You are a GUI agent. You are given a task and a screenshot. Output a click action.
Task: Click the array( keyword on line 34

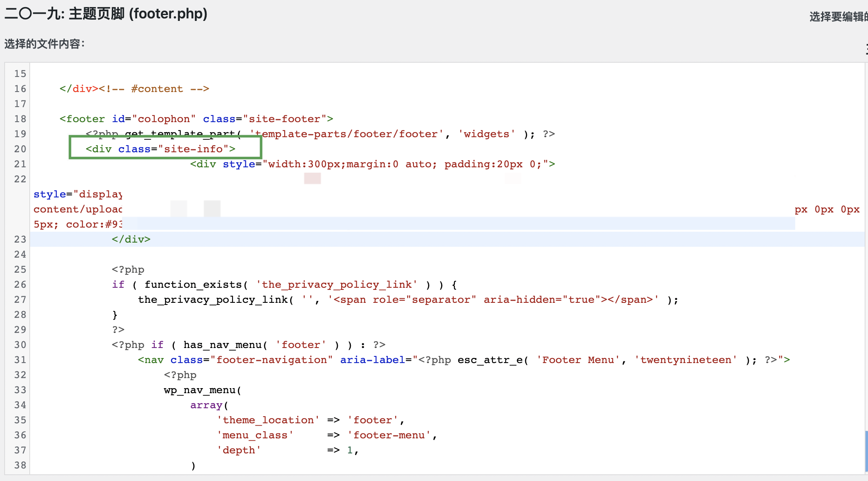(x=209, y=405)
